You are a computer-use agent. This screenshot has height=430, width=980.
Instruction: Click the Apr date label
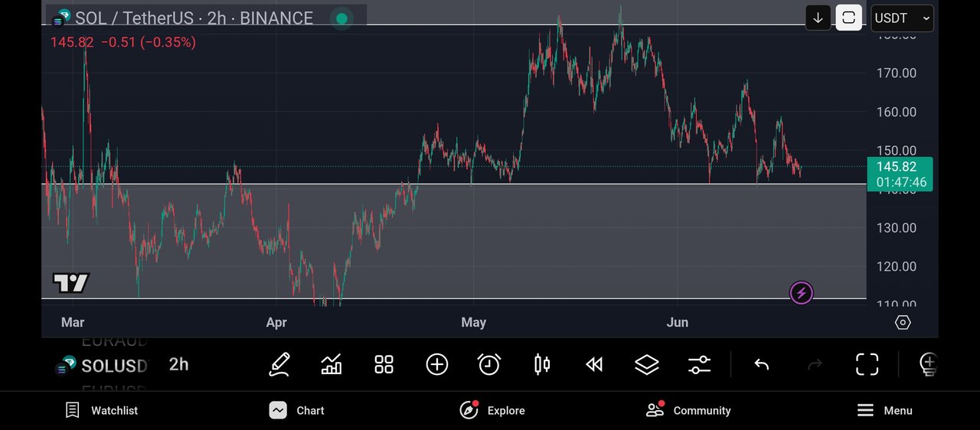[276, 322]
